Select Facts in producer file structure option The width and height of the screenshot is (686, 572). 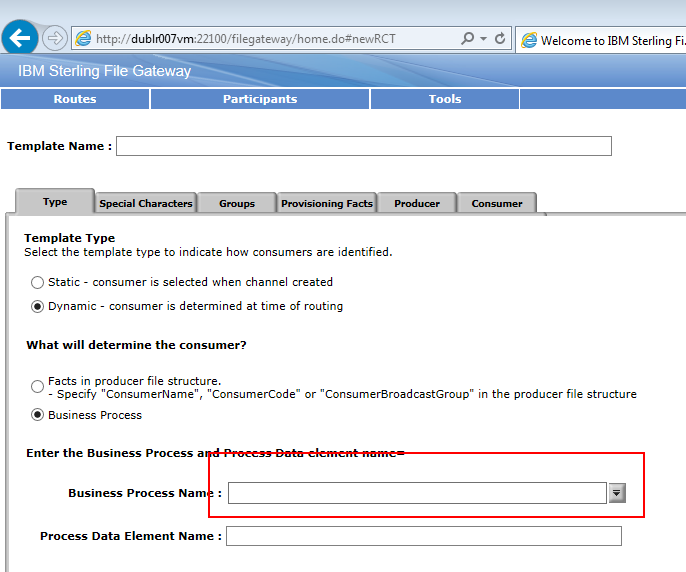[38, 386]
